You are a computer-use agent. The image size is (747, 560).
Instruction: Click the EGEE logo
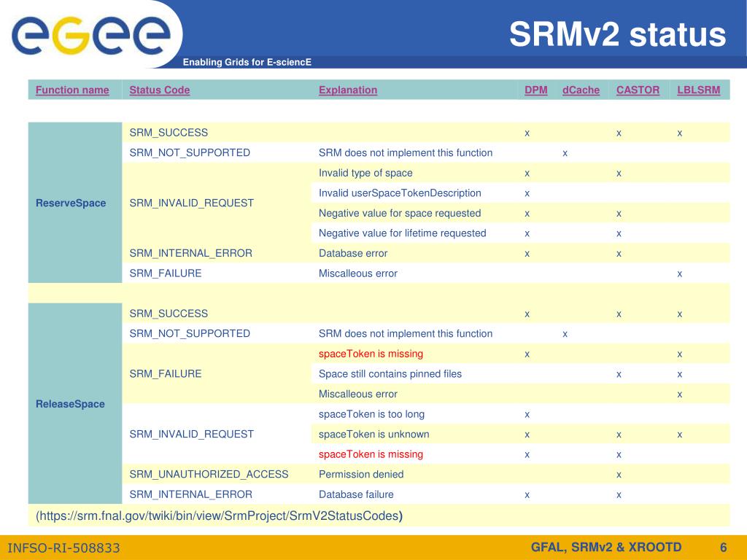point(90,35)
